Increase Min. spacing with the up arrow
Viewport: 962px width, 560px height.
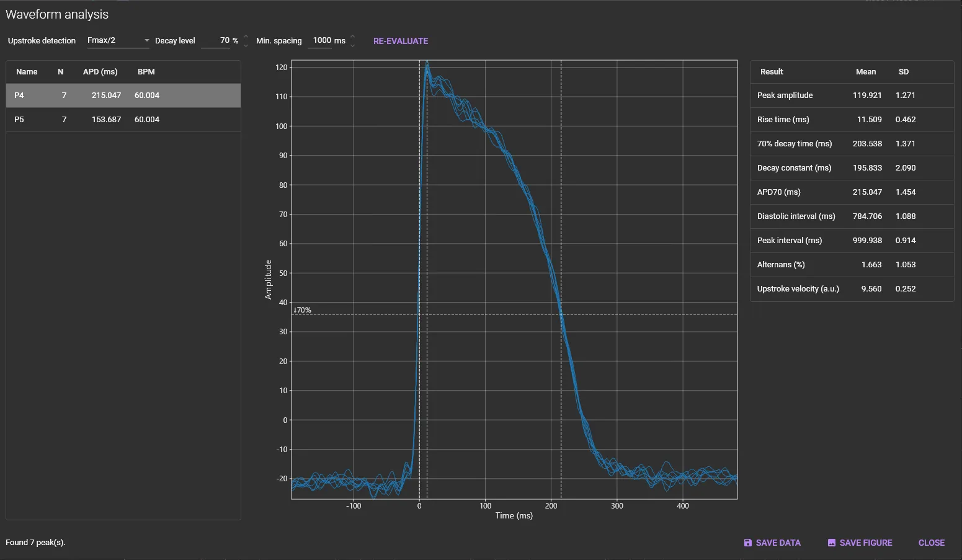click(352, 37)
